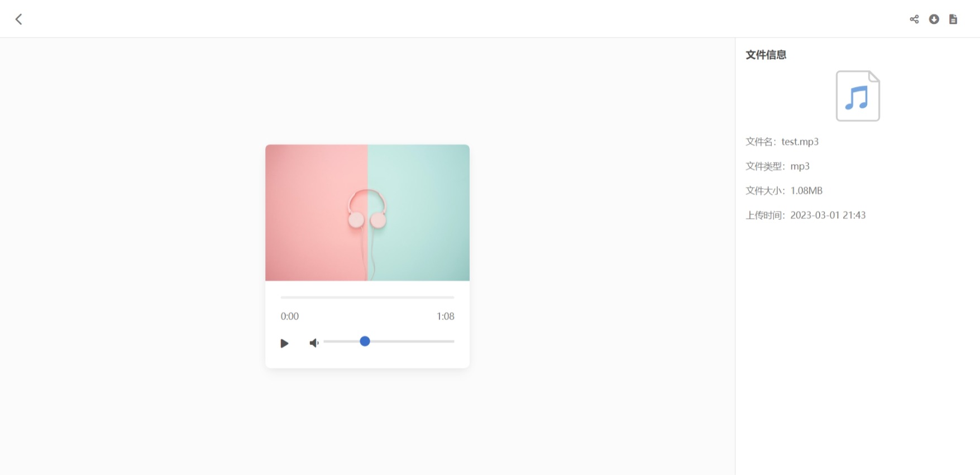
Task: Click the 1:08 total duration label
Action: 445,316
